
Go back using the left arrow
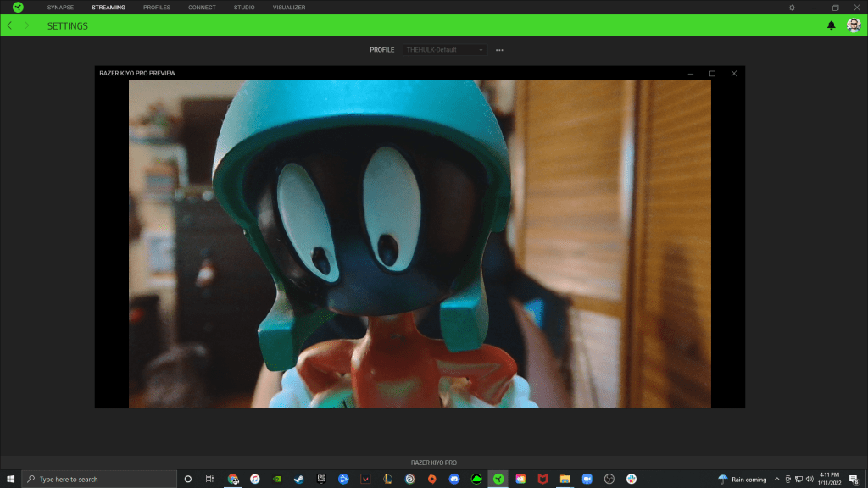[x=9, y=25]
